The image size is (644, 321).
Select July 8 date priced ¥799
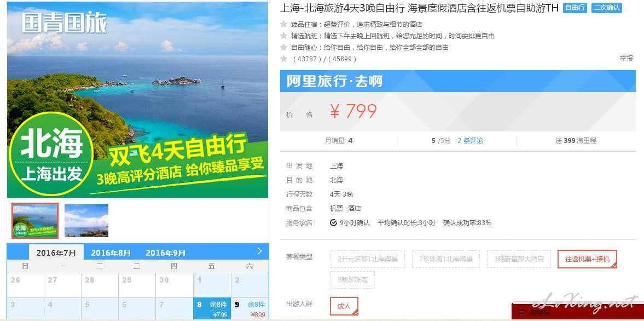(212, 309)
